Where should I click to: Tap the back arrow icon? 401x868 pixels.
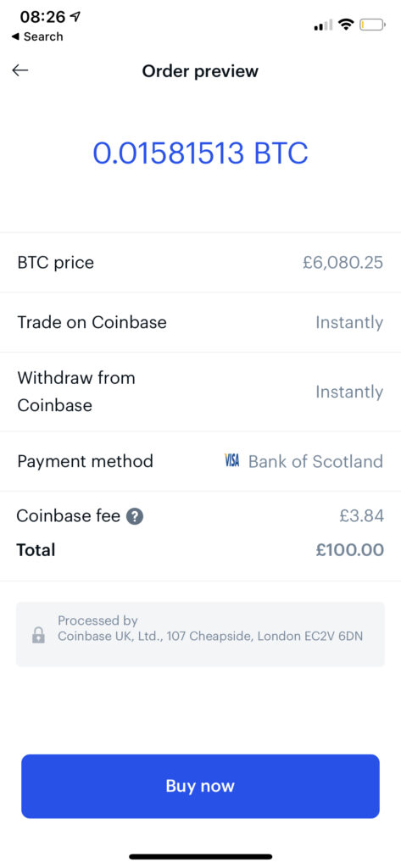[20, 70]
